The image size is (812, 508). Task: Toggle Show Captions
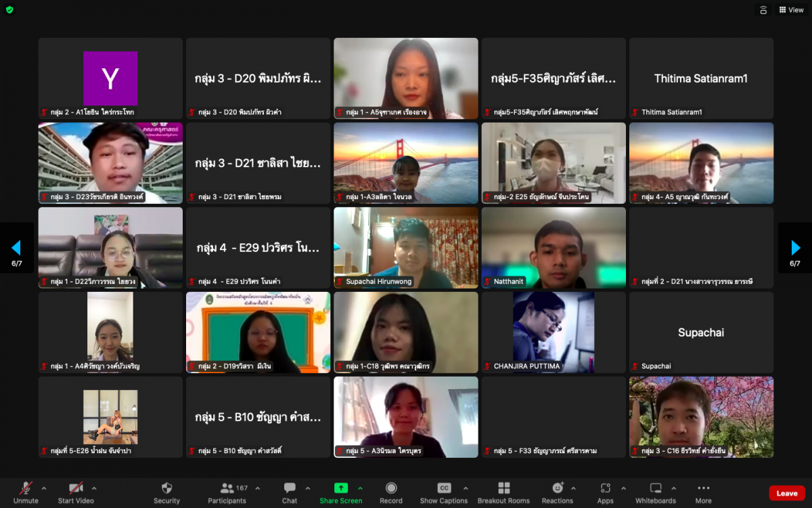click(444, 488)
